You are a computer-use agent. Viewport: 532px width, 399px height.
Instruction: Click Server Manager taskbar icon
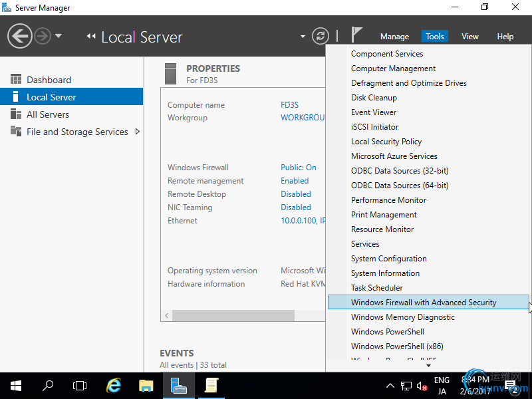[x=178, y=386]
